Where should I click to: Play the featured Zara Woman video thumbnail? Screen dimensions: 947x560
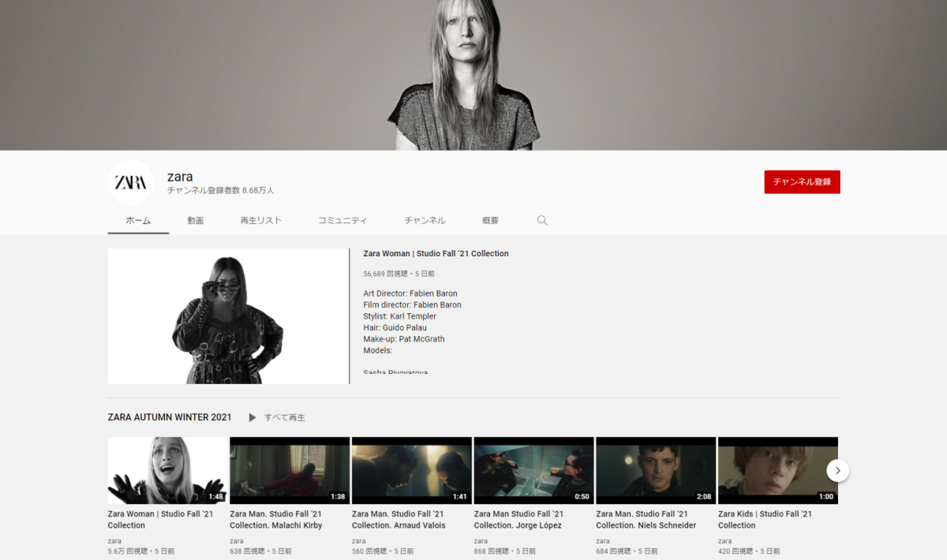(x=228, y=316)
